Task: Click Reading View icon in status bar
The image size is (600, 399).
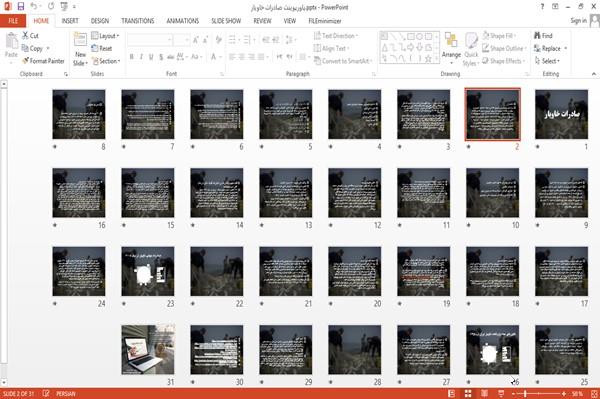Action: 484,393
